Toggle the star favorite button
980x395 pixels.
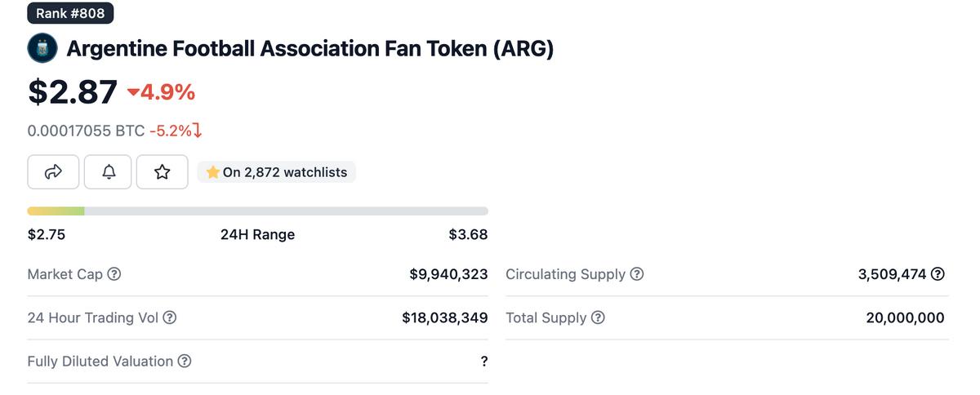coord(162,172)
